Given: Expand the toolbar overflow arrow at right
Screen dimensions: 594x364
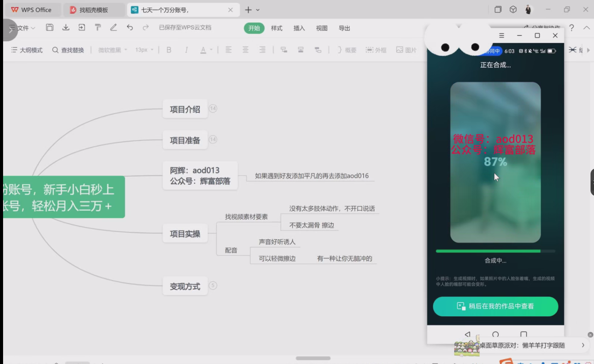Looking at the screenshot, I should click(588, 50).
